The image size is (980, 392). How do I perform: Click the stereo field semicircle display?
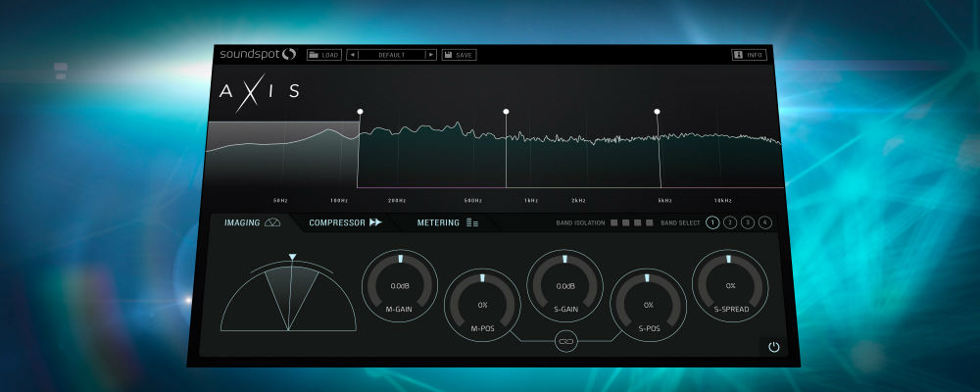coord(288,298)
